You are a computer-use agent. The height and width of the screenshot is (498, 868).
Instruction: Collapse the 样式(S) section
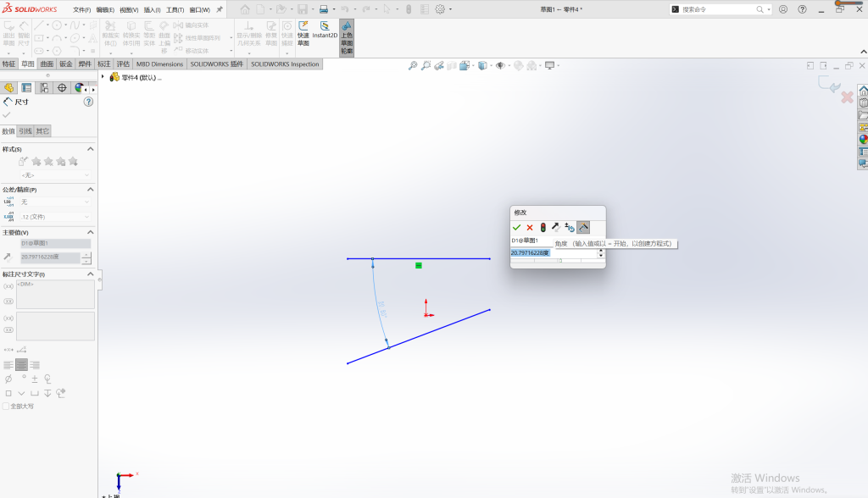click(90, 149)
